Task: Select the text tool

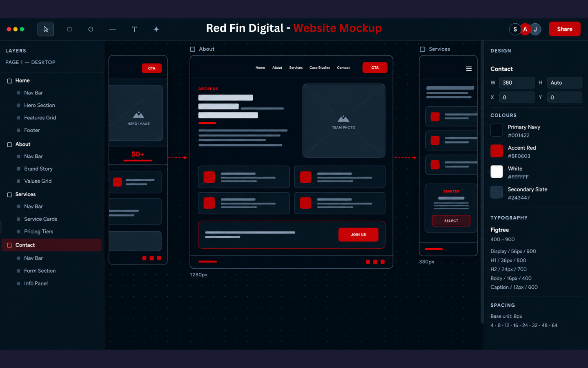Action: click(x=134, y=29)
